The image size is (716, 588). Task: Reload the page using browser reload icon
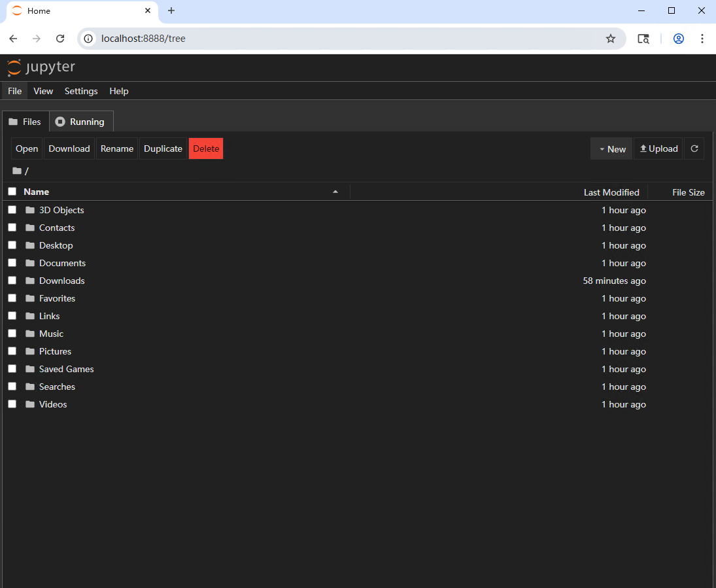point(60,39)
